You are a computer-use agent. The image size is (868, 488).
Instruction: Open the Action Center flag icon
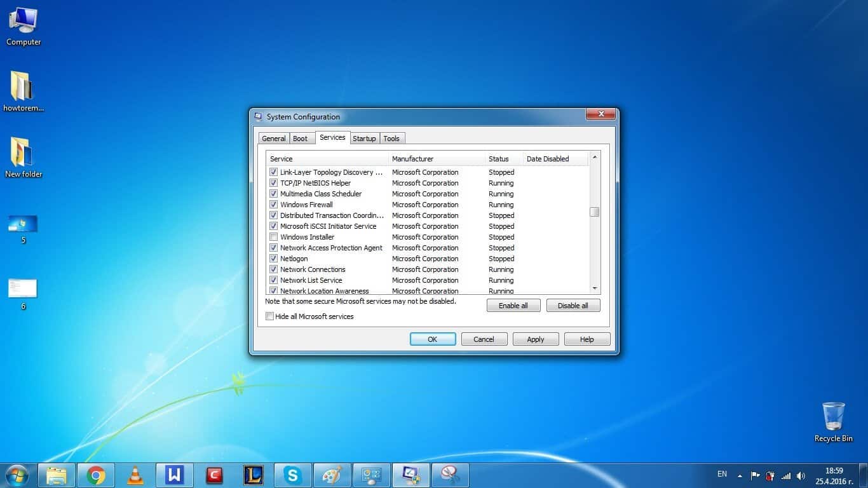coord(756,475)
